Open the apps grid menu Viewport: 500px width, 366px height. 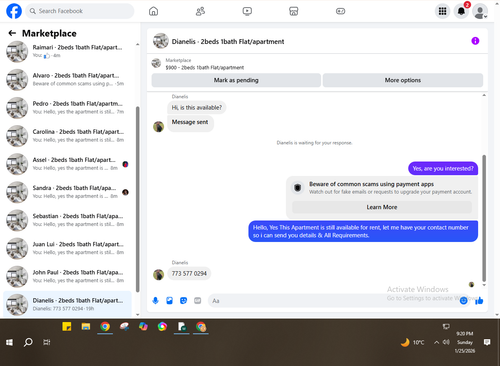[442, 11]
